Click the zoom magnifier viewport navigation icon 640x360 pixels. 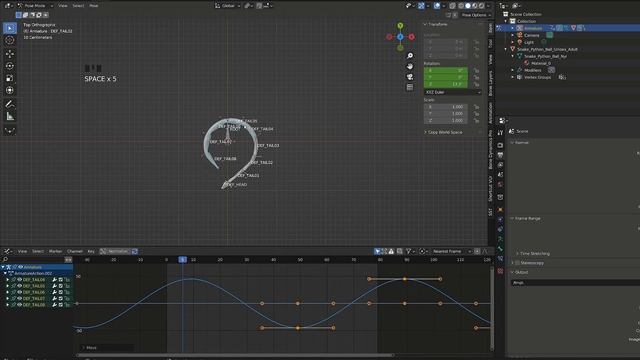[x=410, y=56]
